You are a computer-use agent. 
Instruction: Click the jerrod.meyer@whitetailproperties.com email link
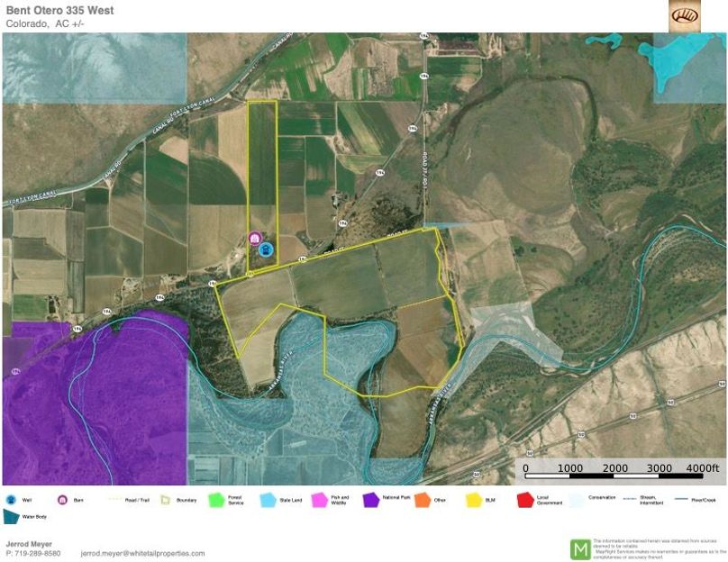142,553
